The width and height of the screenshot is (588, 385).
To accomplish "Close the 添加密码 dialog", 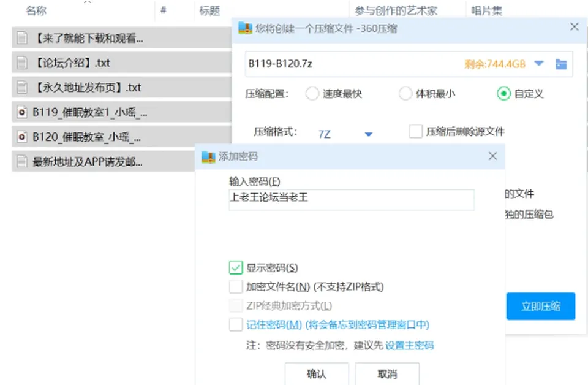I will coord(492,156).
